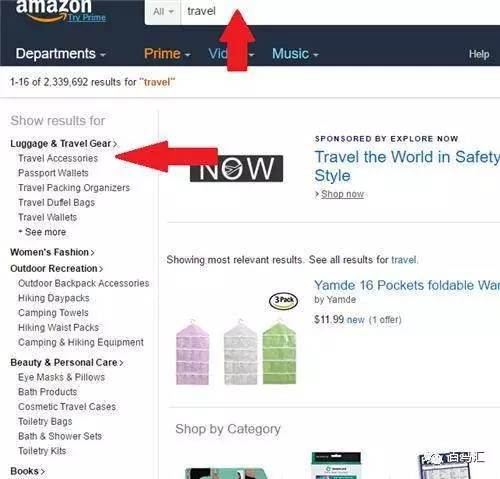
Task: Expand See more under Luggage & Travel Gear
Action: [x=43, y=232]
